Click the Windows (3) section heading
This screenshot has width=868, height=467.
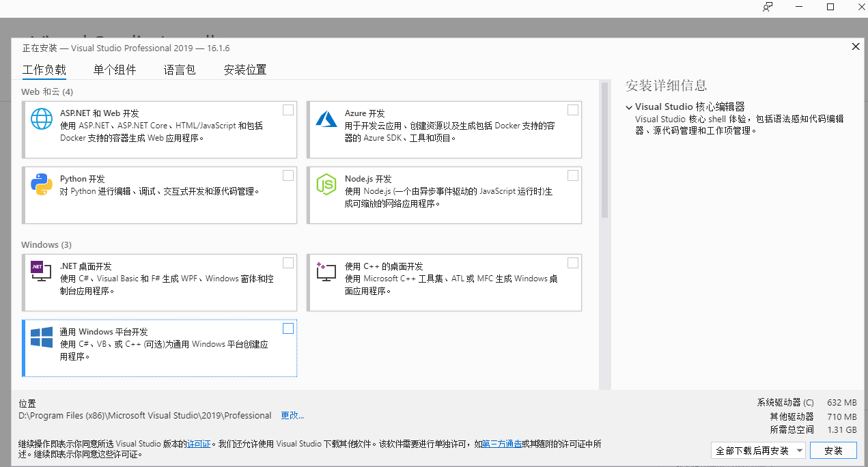tap(46, 244)
